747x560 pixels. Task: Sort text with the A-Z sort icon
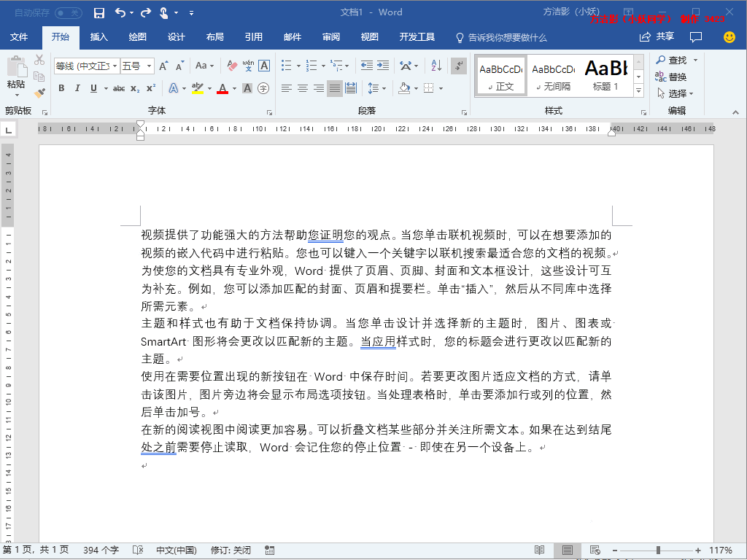[436, 66]
